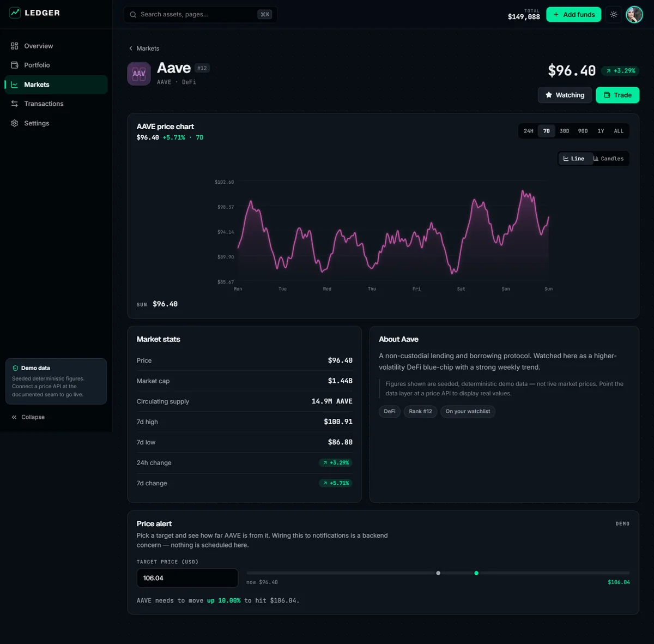Screen dimensions: 654x644
Task: Click the Overview grid icon
Action: click(15, 46)
